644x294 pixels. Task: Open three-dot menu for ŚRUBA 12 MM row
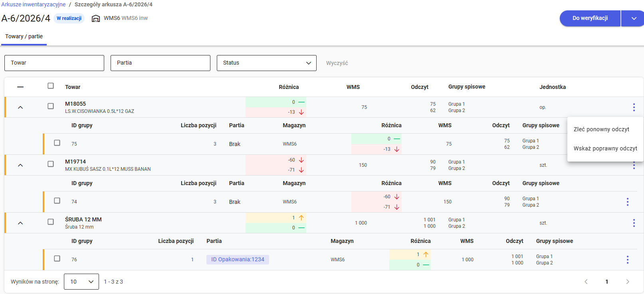[x=634, y=223]
